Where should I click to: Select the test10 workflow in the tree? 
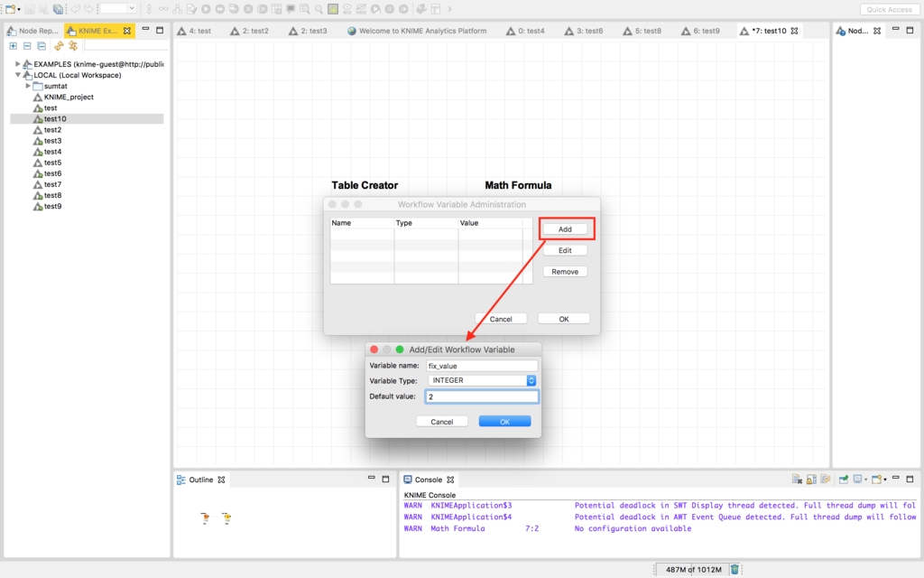click(x=55, y=118)
